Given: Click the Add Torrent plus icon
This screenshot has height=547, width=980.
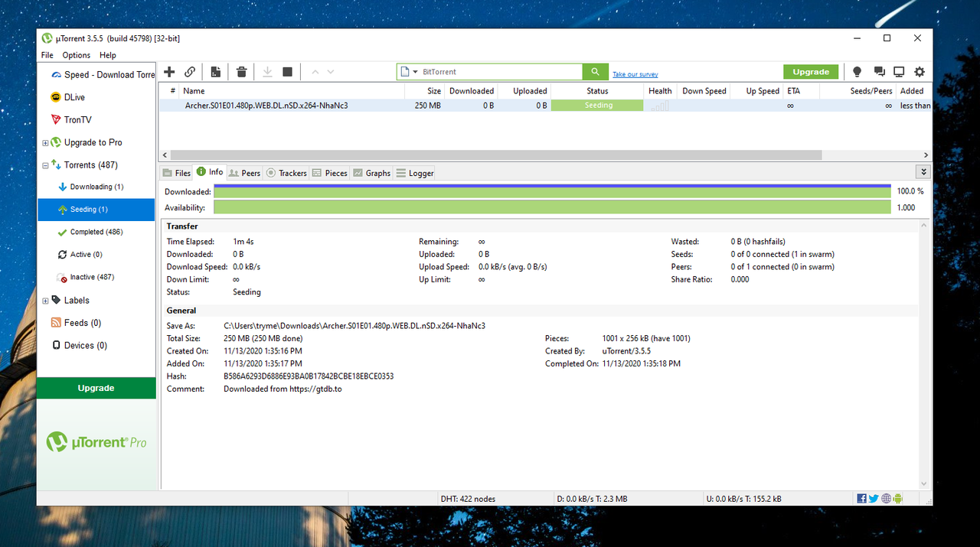Looking at the screenshot, I should (170, 72).
